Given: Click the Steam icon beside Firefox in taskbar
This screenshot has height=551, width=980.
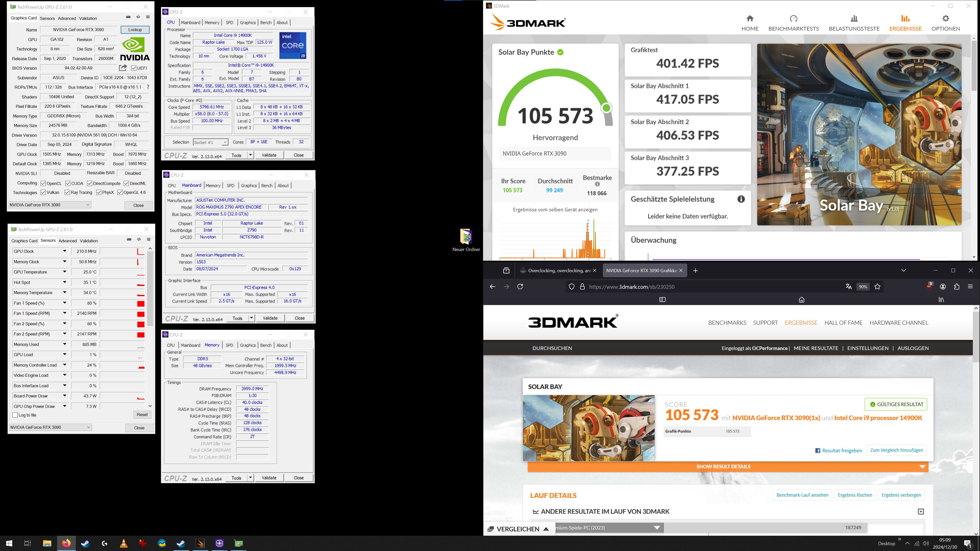Looking at the screenshot, I should point(85,543).
